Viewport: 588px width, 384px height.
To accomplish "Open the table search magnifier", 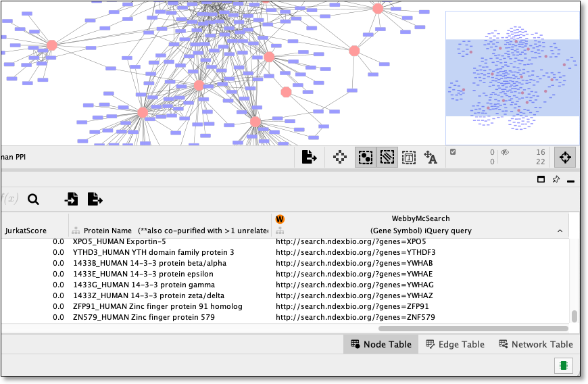I will 33,199.
